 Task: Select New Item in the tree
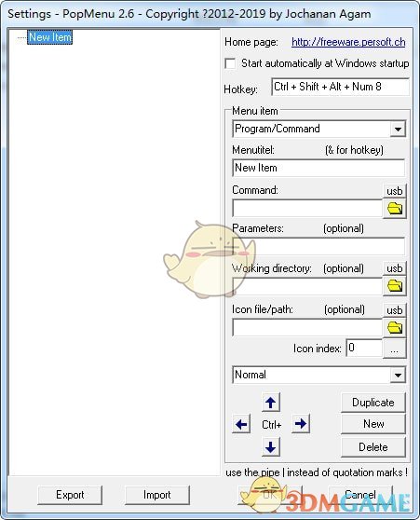pos(49,37)
